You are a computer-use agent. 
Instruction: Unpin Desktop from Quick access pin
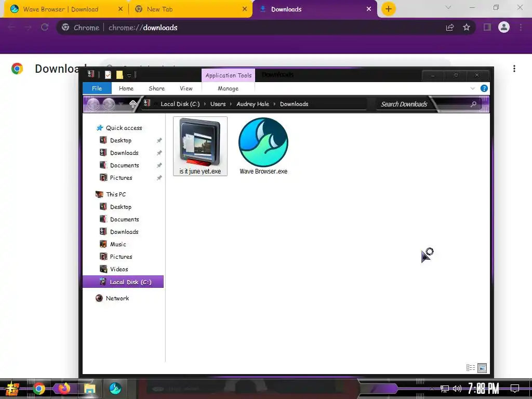click(x=159, y=140)
